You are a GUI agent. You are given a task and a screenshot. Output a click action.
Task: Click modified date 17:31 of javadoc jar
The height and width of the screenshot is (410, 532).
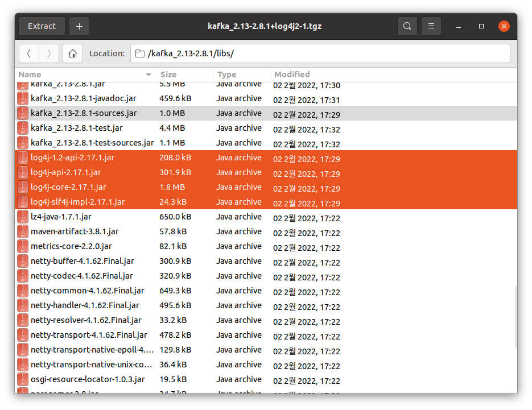click(x=306, y=100)
